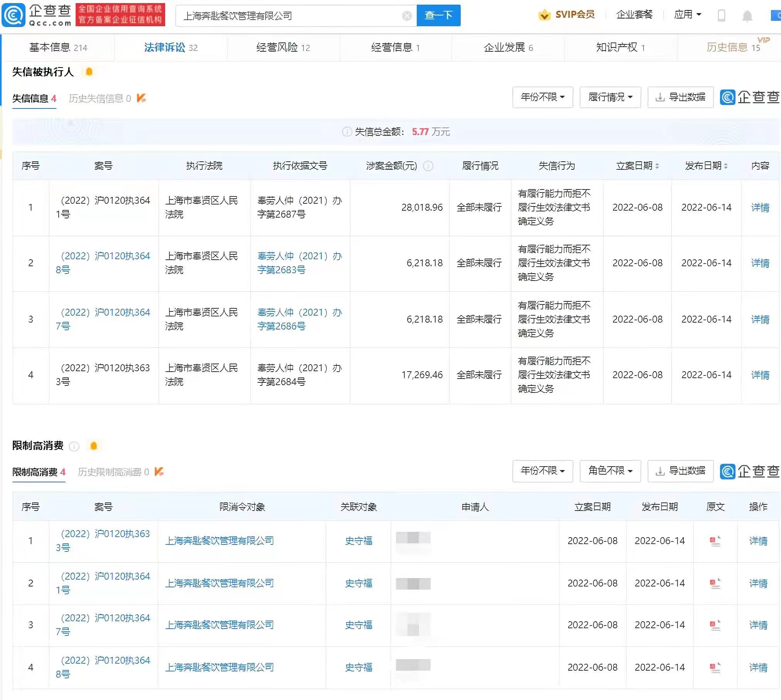The width and height of the screenshot is (781, 700).
Task: Open 史守福 link in 限制高消费 row 1
Action: click(x=358, y=541)
